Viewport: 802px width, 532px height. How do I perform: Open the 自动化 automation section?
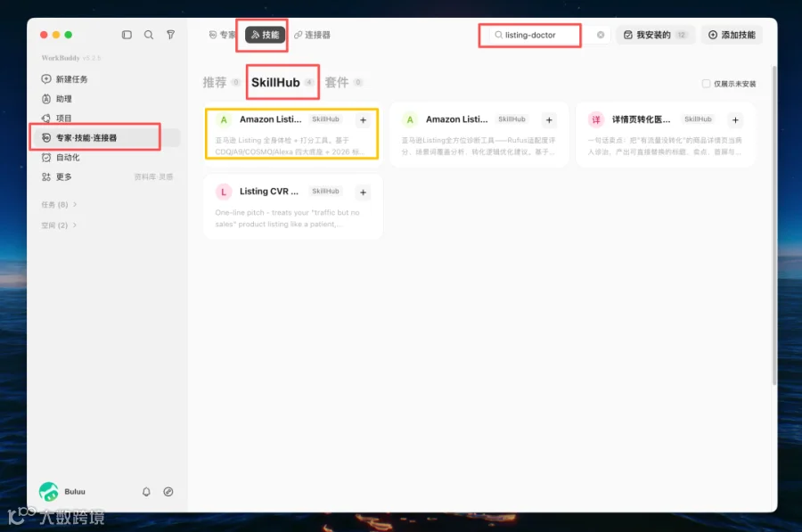pos(61,157)
